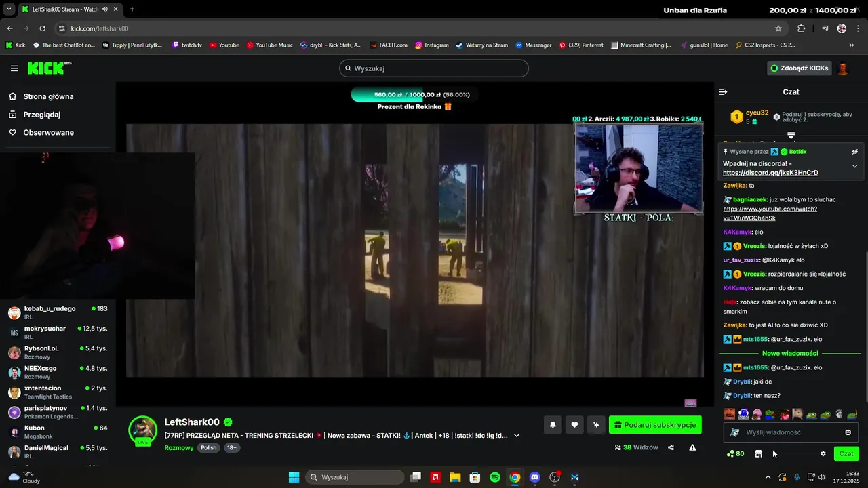Share the stream via share icon
Image resolution: width=868 pixels, height=488 pixels.
pyautogui.click(x=671, y=447)
